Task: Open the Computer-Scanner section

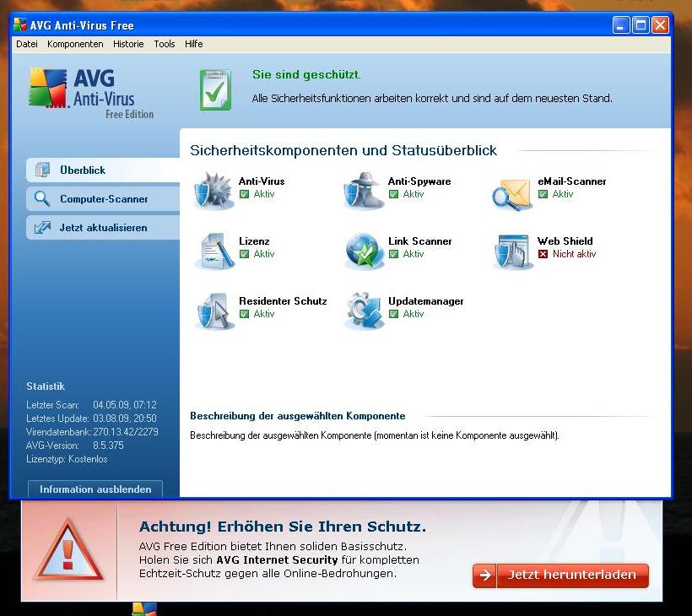Action: tap(103, 199)
